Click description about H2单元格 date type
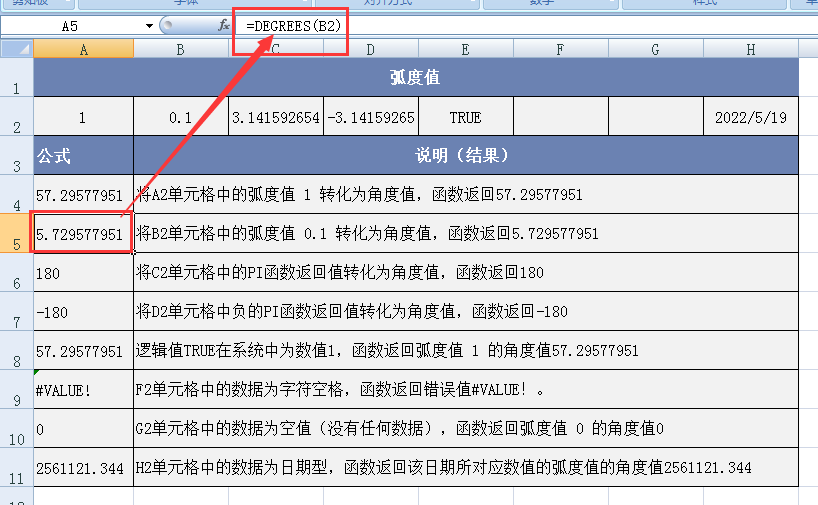Image resolution: width=818 pixels, height=505 pixels. 466,467
